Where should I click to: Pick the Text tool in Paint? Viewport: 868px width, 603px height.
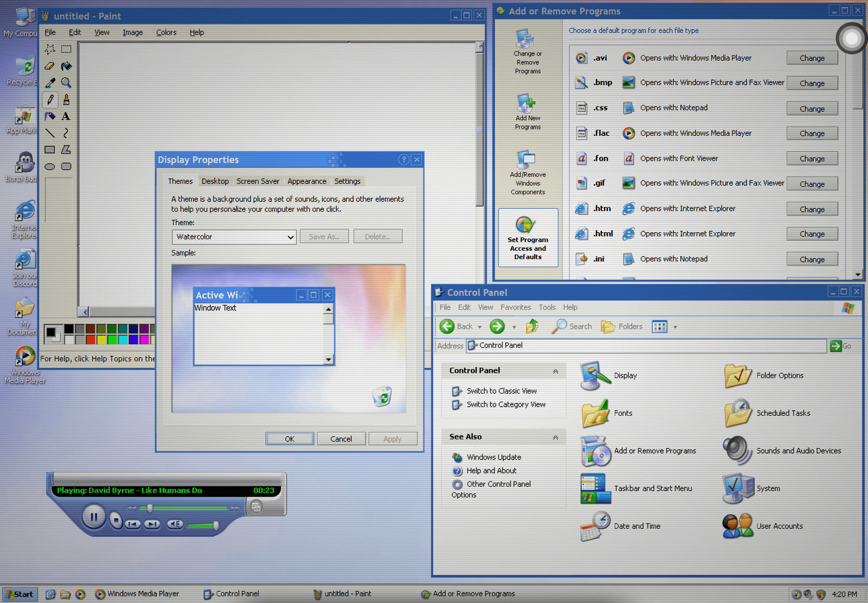tap(66, 116)
